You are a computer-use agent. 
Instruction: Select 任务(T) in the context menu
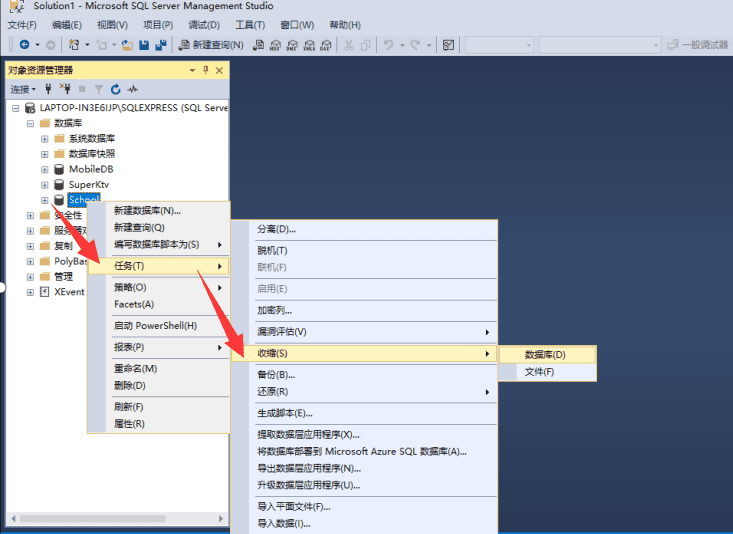click(x=159, y=266)
